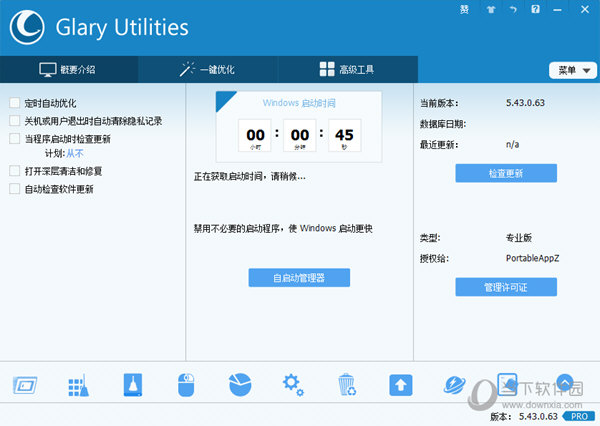Enable 定时自动优化 checkbox
This screenshot has height=426, width=600.
pos(15,103)
